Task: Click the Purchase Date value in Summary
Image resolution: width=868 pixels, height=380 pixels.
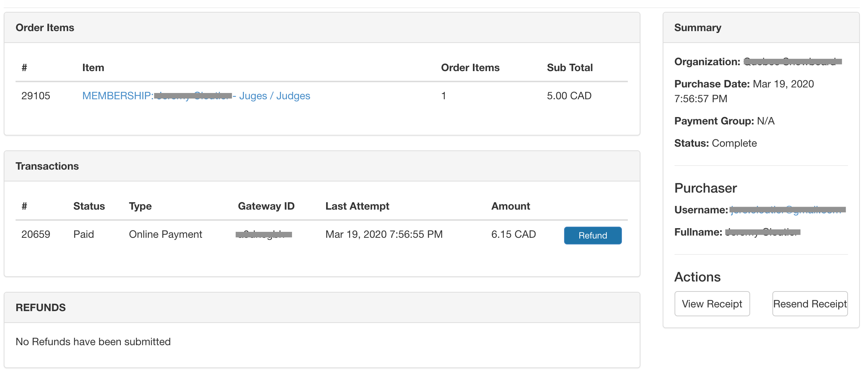Action: coord(783,84)
